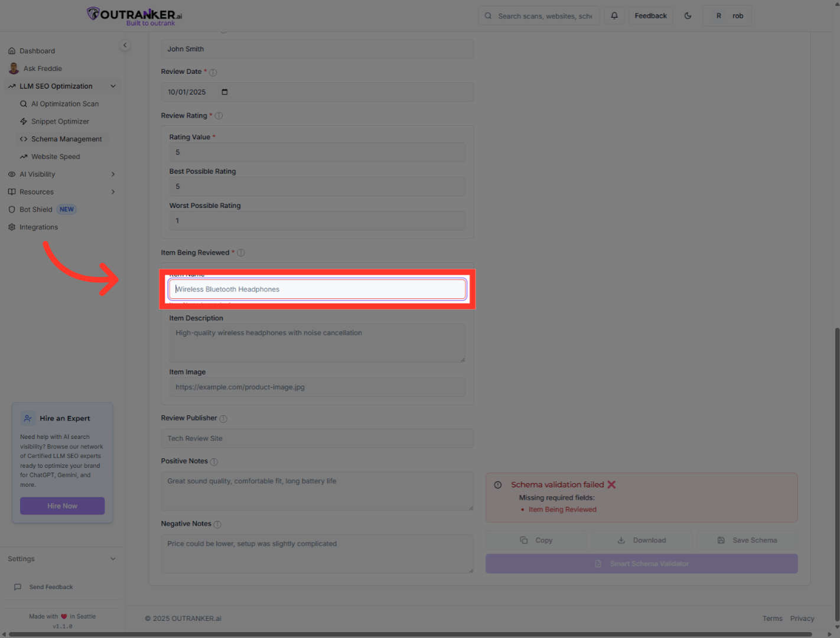The image size is (840, 638).
Task: Click the info icon beside Review Rating
Action: click(x=219, y=116)
